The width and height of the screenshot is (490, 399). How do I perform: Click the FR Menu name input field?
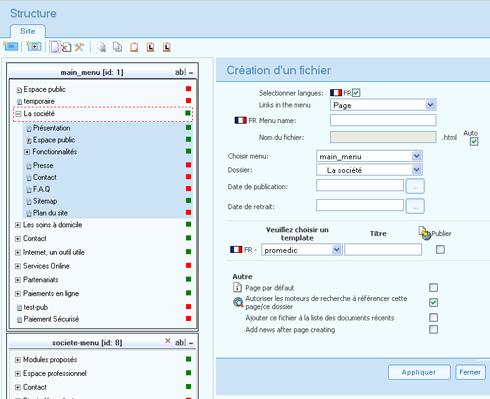pos(383,120)
